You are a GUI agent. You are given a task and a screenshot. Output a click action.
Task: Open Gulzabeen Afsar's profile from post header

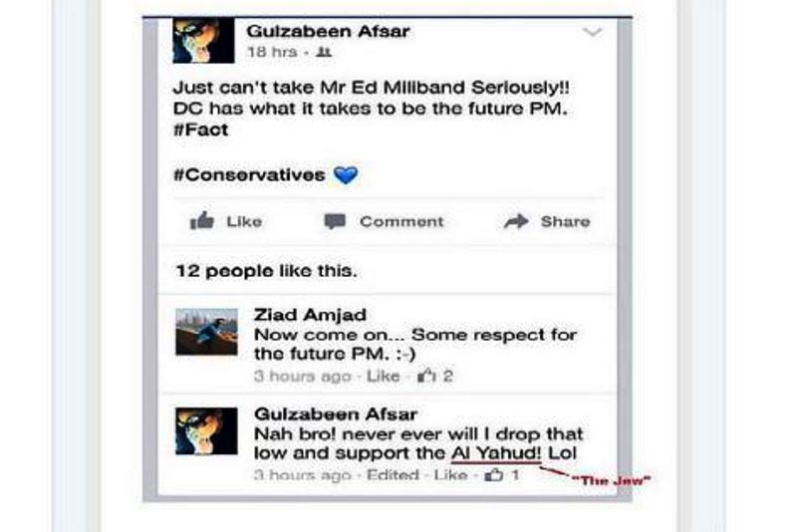(328, 31)
